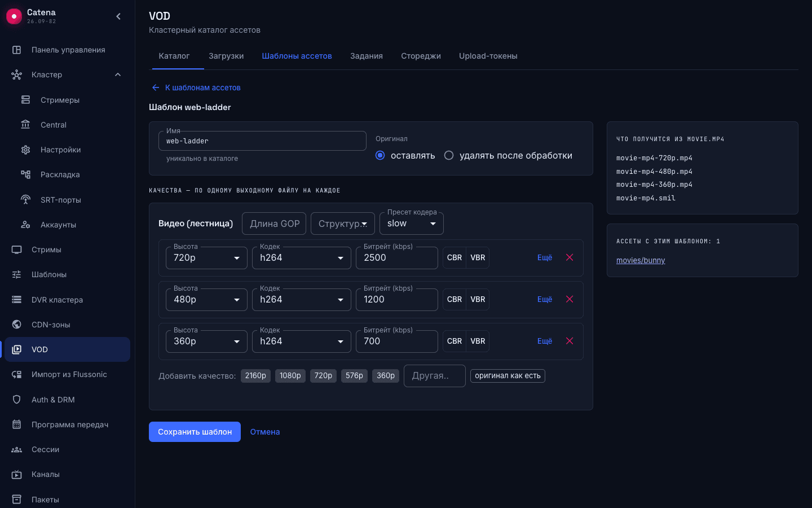Select the оставлять original radio button

[x=380, y=155]
